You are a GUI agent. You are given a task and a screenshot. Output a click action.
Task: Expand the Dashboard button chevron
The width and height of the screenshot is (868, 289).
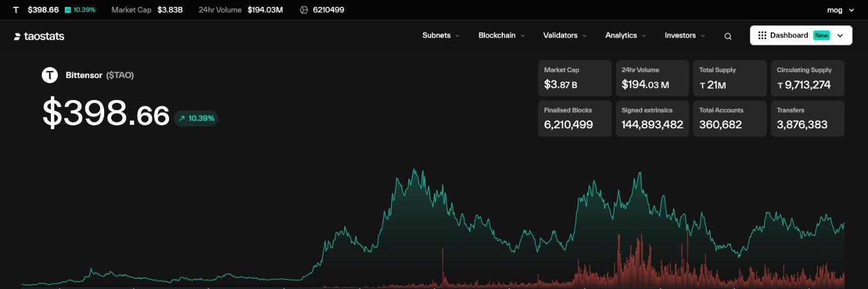pos(840,36)
